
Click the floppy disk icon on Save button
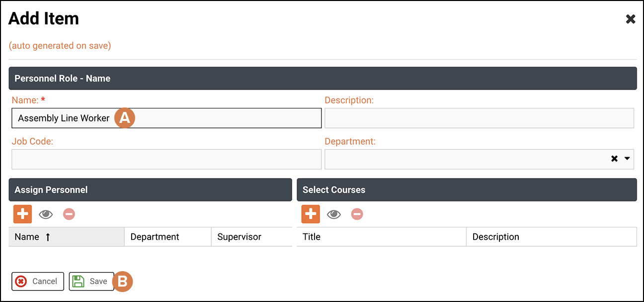[79, 281]
